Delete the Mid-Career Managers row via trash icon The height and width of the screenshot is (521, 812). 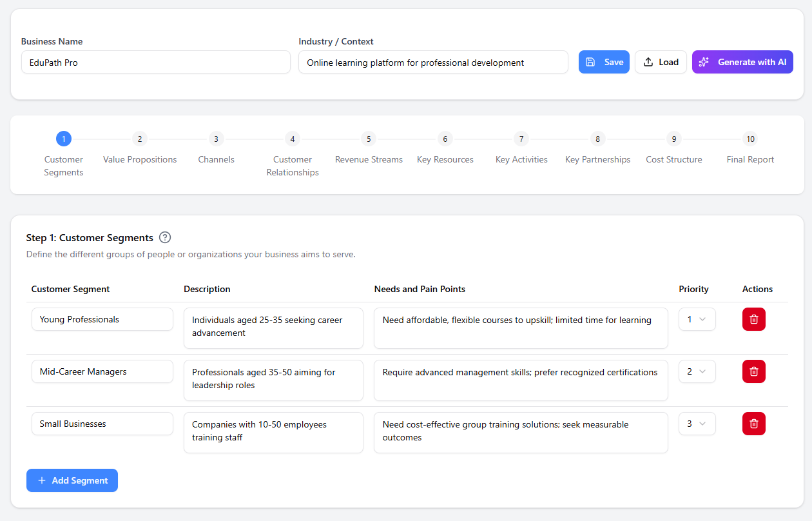pyautogui.click(x=753, y=371)
